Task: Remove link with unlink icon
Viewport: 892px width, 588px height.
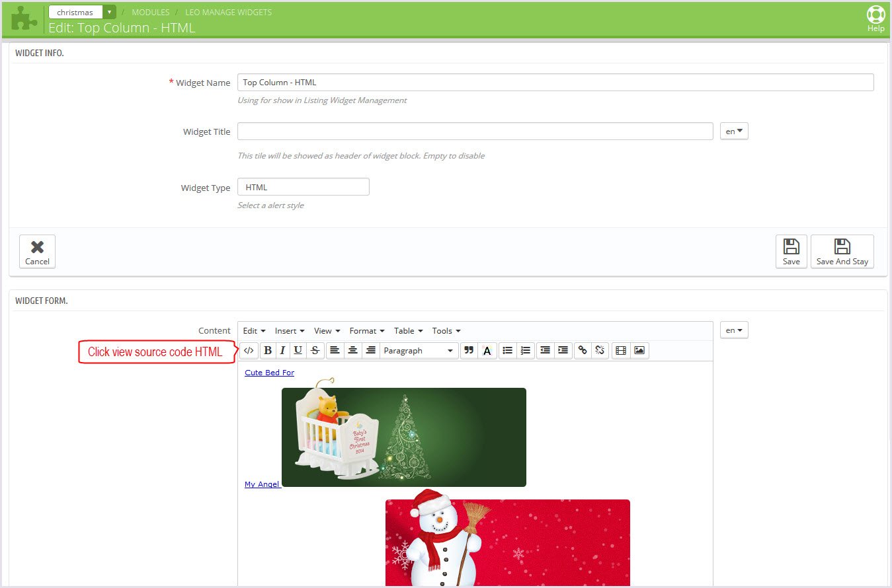Action: 600,351
